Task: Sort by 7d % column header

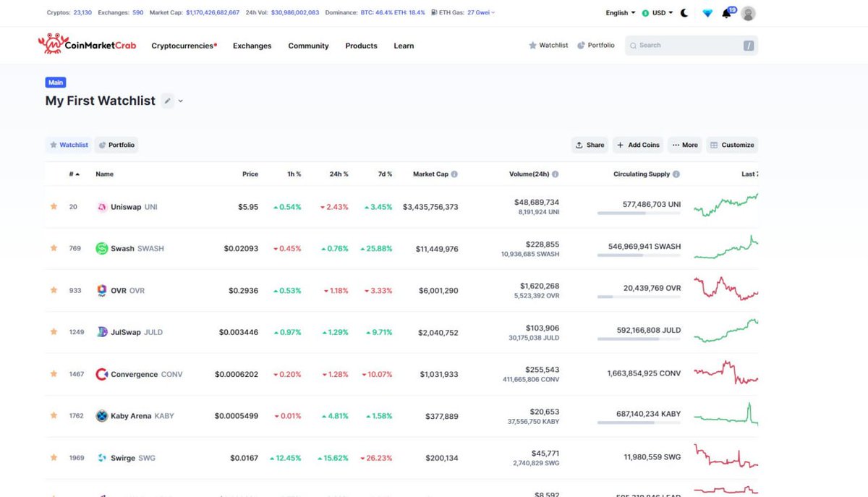Action: (x=385, y=174)
